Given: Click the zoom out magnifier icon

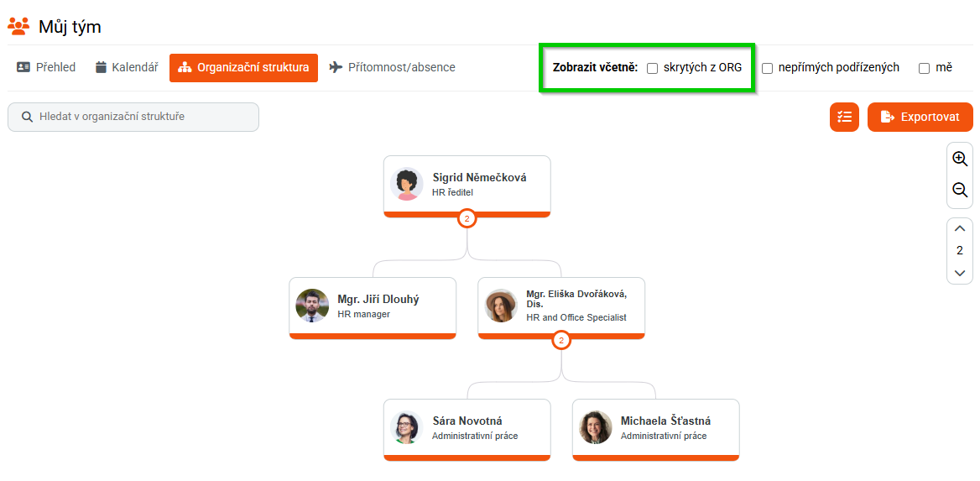Looking at the screenshot, I should coord(960,191).
